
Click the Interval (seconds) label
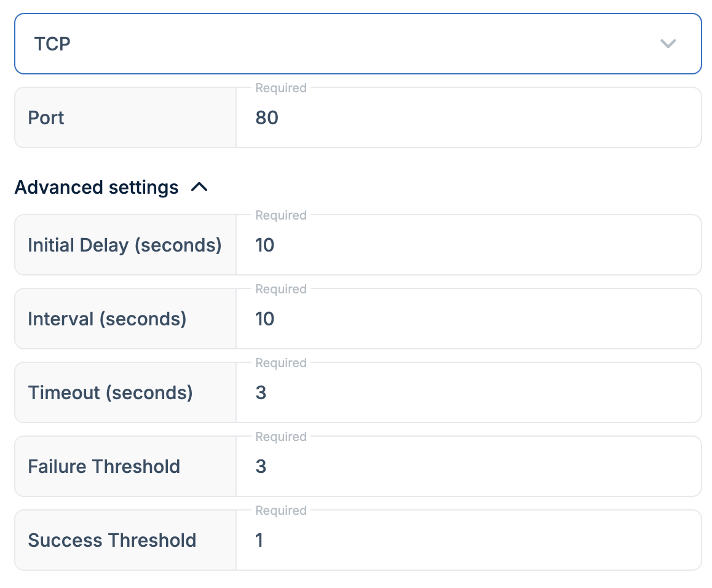tap(107, 319)
